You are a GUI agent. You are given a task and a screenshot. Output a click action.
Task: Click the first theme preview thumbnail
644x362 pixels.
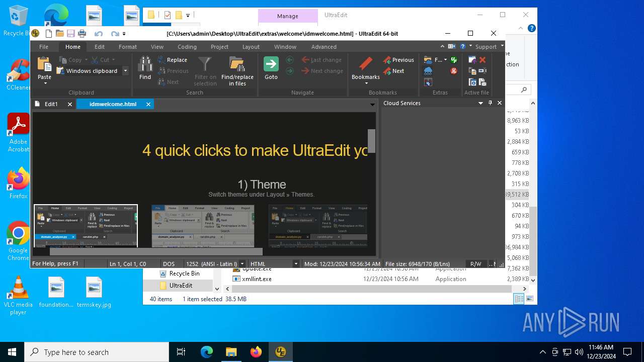[x=86, y=226]
